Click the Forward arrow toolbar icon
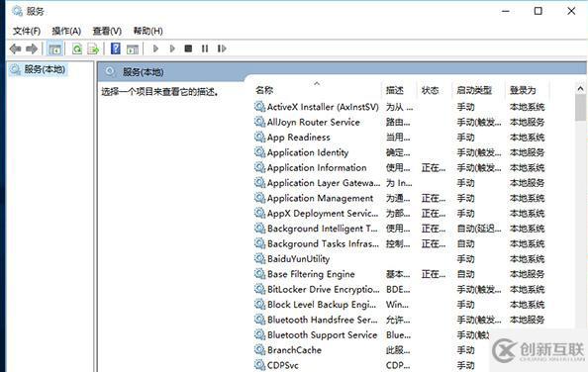This screenshot has height=372, width=588. (x=32, y=48)
